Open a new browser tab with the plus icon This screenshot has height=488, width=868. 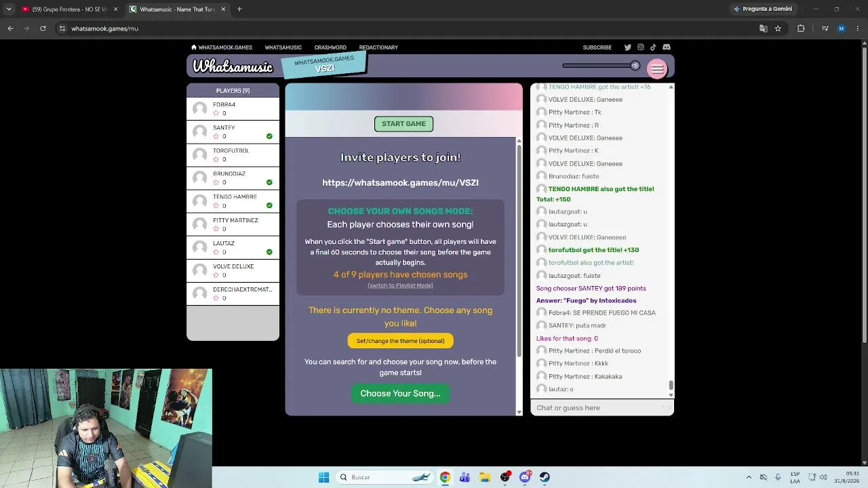pyautogui.click(x=239, y=9)
